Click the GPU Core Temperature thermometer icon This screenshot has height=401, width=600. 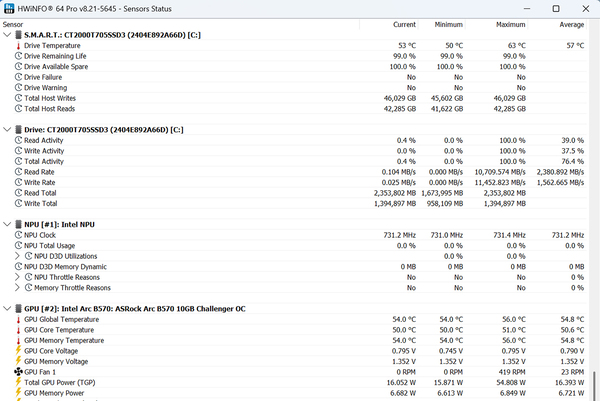pos(18,330)
